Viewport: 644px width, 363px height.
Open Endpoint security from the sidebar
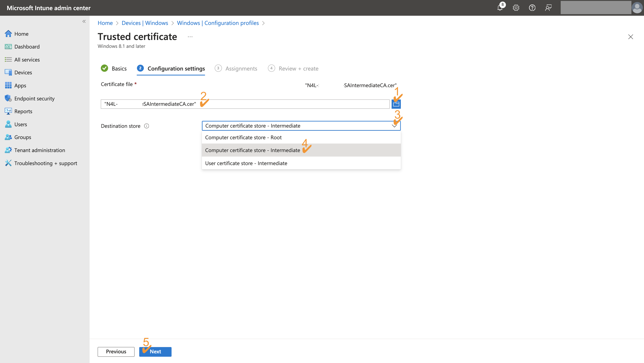34,98
